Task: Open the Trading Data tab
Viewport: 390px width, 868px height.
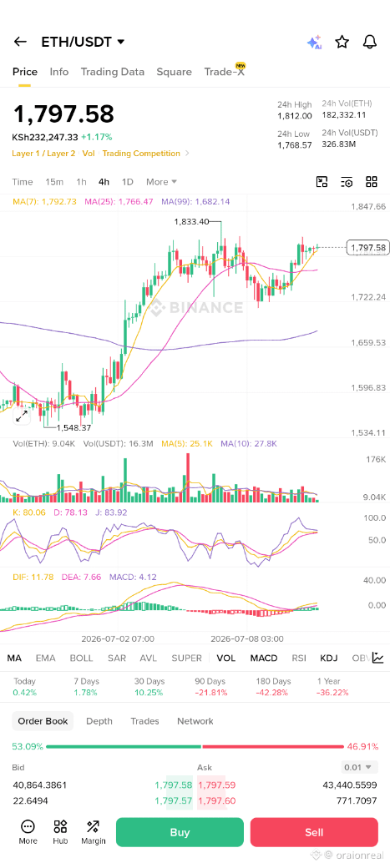Action: coord(113,72)
